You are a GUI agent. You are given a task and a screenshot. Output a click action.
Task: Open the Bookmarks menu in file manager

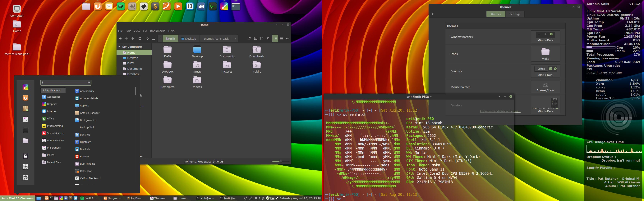click(158, 31)
